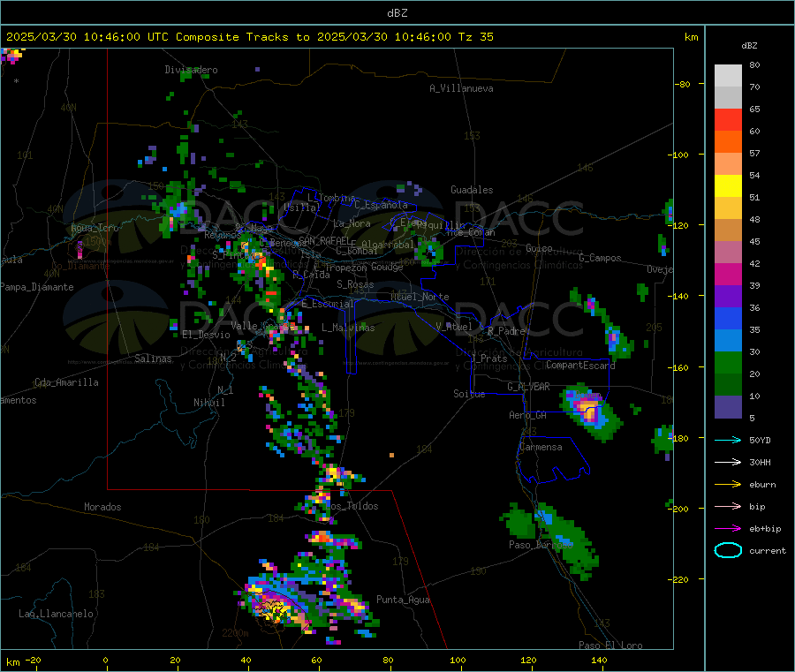Click the Atuel_Norte place label
Image resolution: width=795 pixels, height=672 pixels.
click(420, 297)
